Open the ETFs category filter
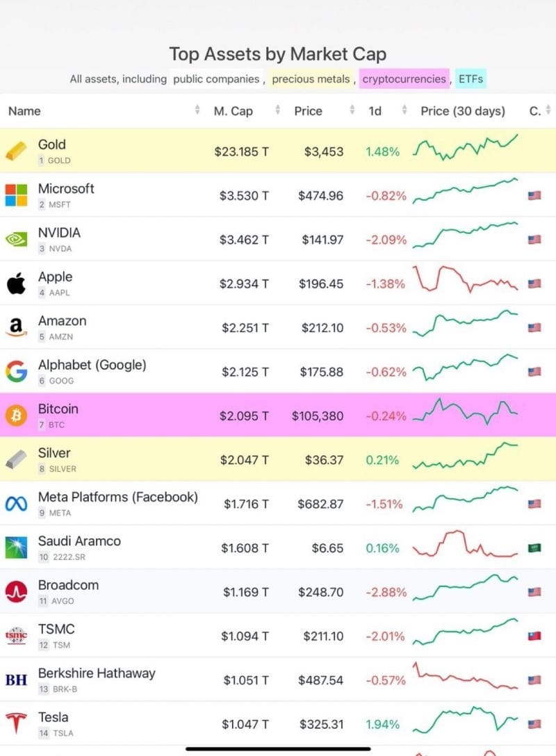 tap(471, 79)
